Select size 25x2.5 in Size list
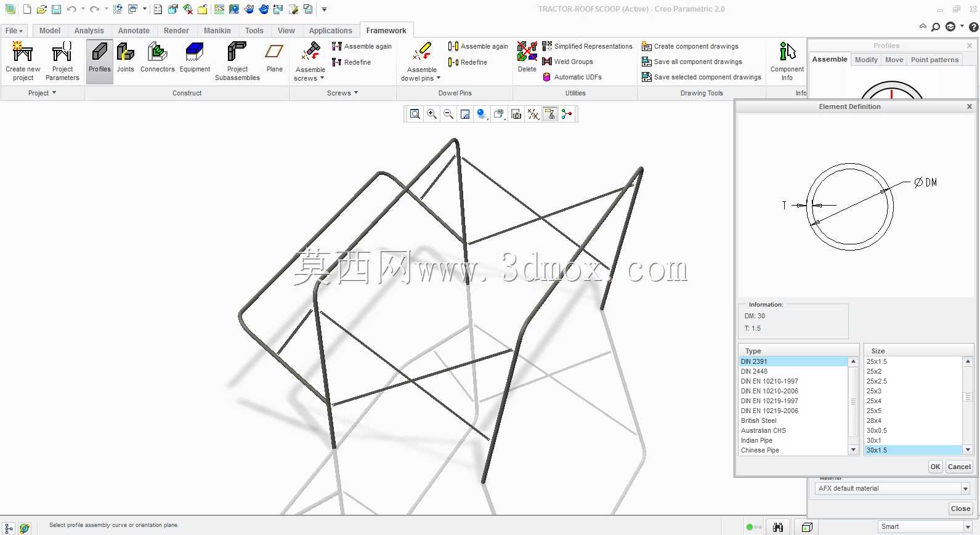980x535 pixels. coord(913,381)
